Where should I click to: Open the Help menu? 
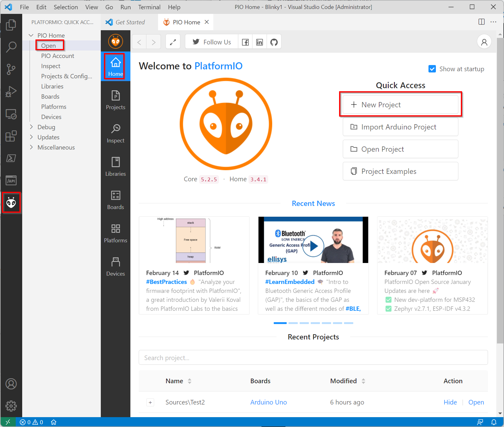coord(174,7)
